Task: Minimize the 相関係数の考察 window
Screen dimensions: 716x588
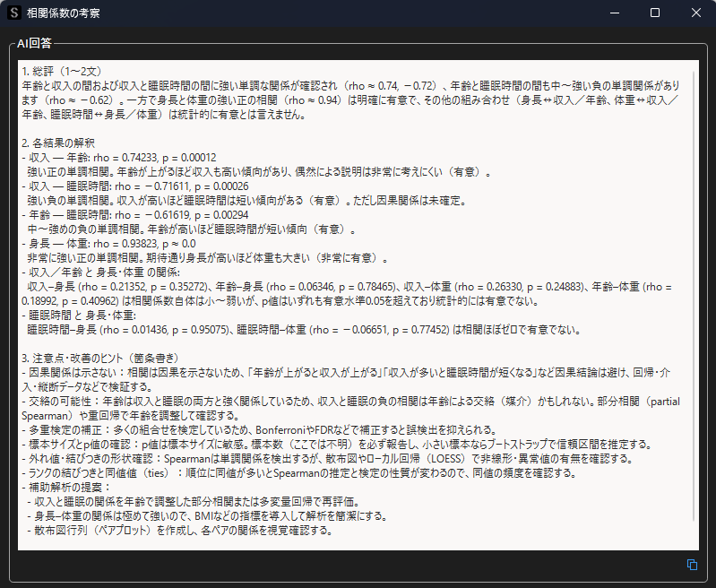Action: tap(615, 13)
